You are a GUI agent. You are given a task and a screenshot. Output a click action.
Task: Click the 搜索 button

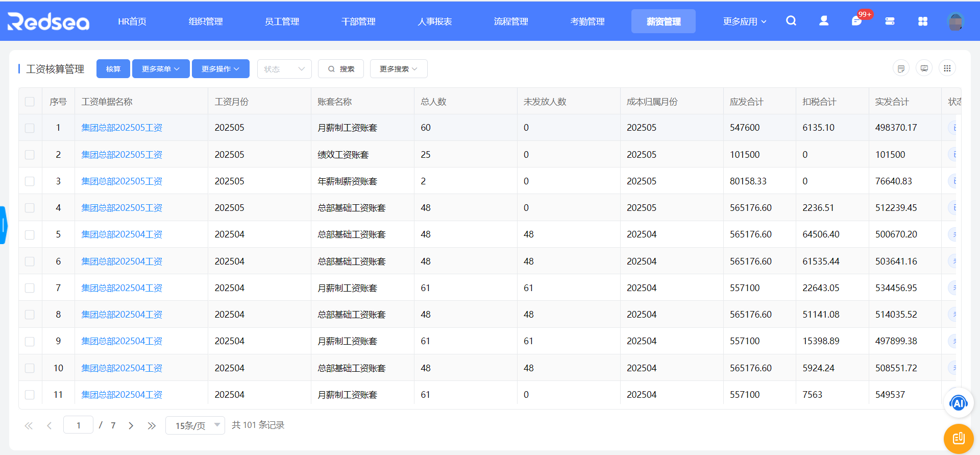tap(341, 69)
